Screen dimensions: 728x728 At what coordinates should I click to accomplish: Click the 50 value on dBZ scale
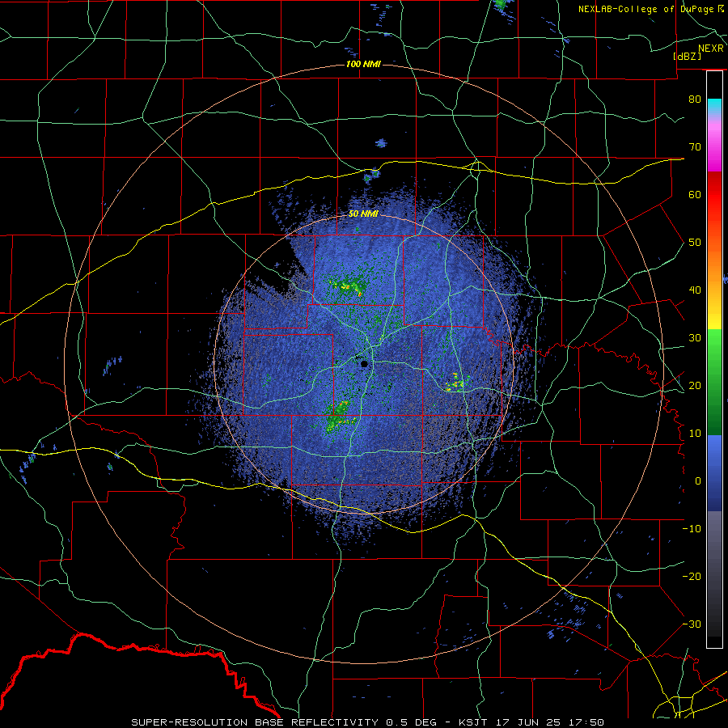695,243
